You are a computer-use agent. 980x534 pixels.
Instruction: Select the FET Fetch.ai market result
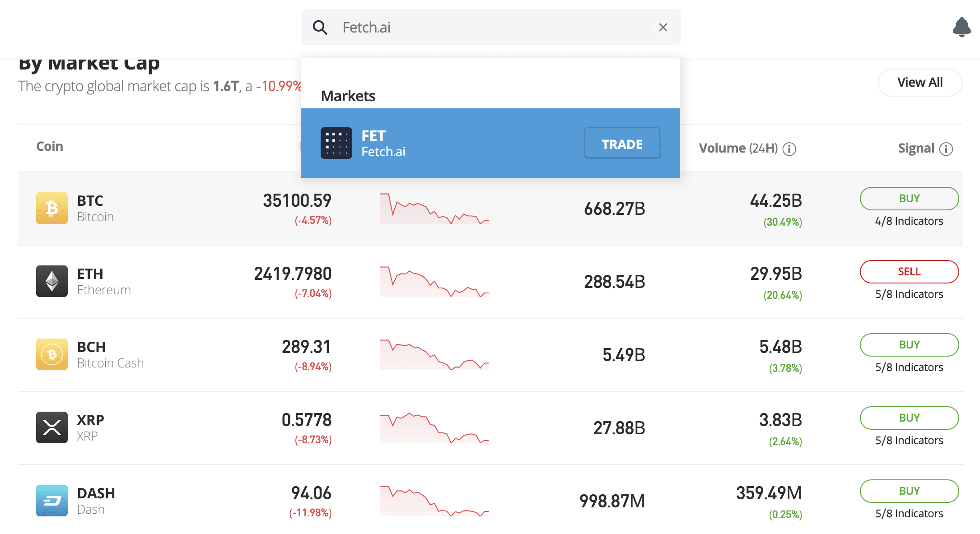coord(490,143)
